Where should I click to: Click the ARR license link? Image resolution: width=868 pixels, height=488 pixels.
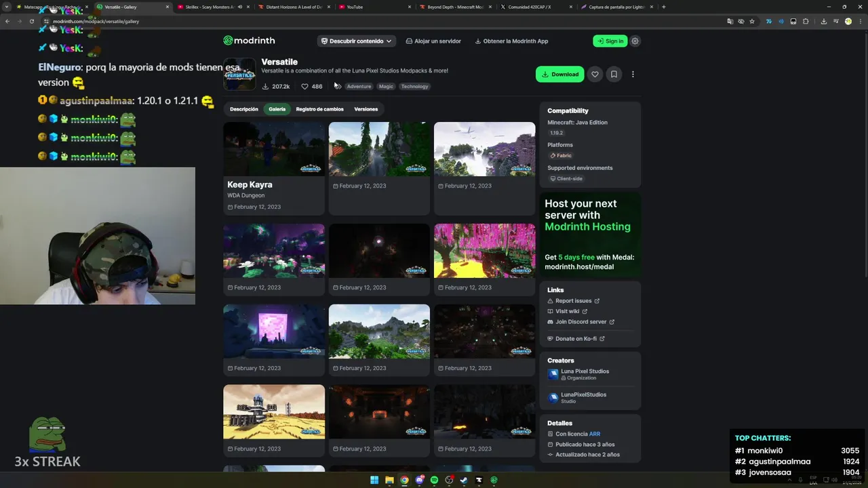595,434
